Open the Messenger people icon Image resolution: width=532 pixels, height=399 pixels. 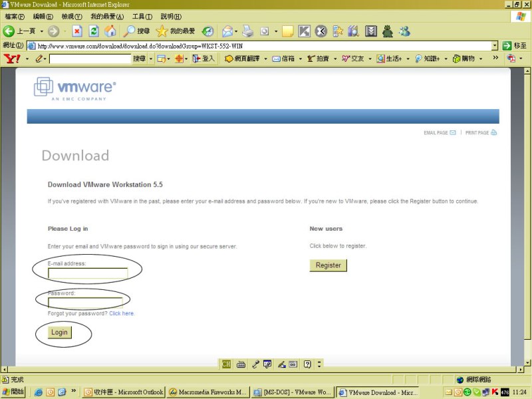click(x=404, y=31)
